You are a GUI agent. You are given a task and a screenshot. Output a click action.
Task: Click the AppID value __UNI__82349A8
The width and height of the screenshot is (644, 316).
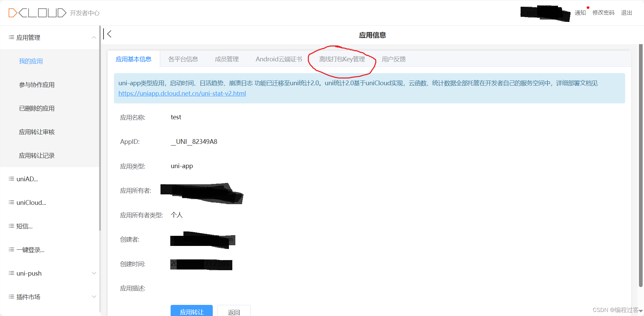point(194,141)
